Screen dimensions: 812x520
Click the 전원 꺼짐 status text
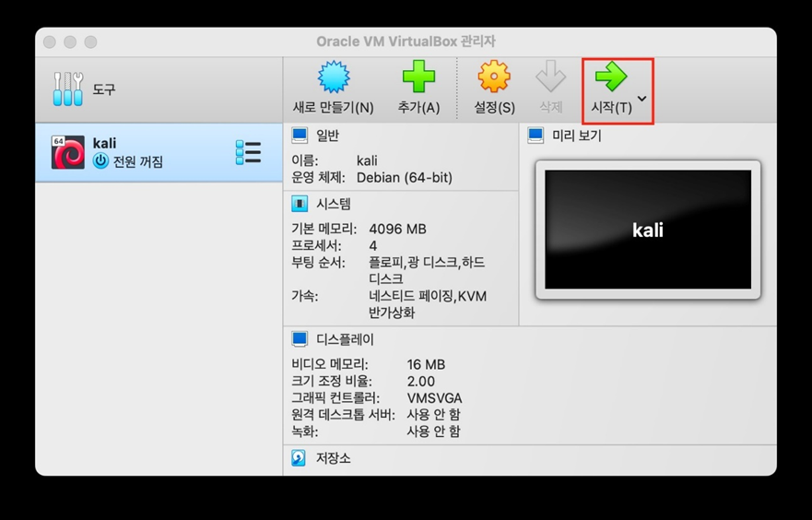pyautogui.click(x=137, y=161)
